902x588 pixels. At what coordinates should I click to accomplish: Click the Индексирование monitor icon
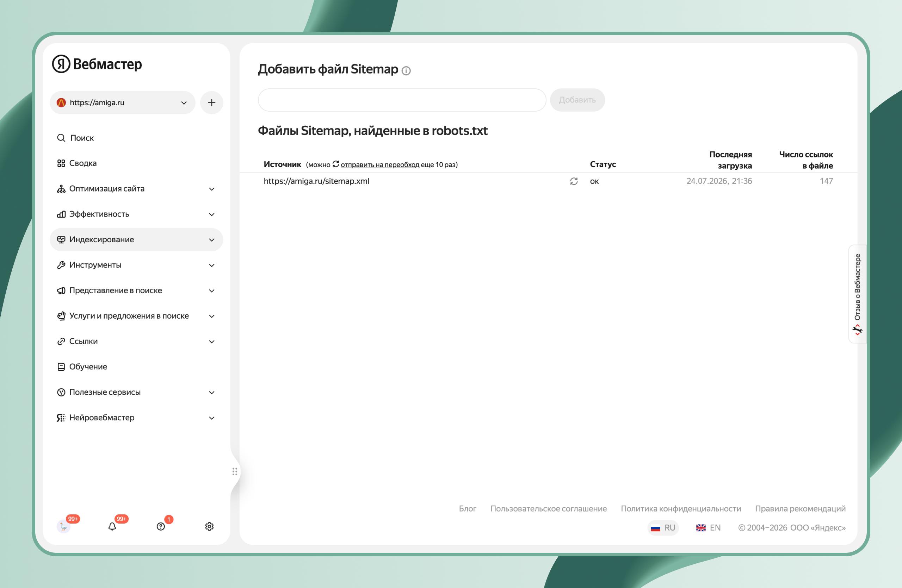pos(61,240)
